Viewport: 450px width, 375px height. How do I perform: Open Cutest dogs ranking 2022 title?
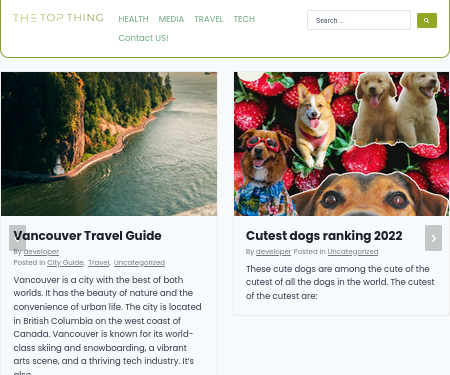coord(324,236)
